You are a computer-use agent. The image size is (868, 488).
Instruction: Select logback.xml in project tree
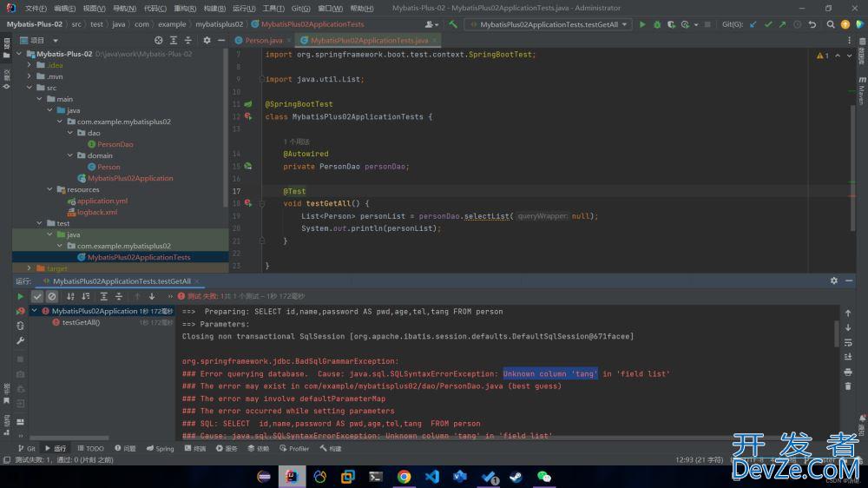tap(97, 212)
